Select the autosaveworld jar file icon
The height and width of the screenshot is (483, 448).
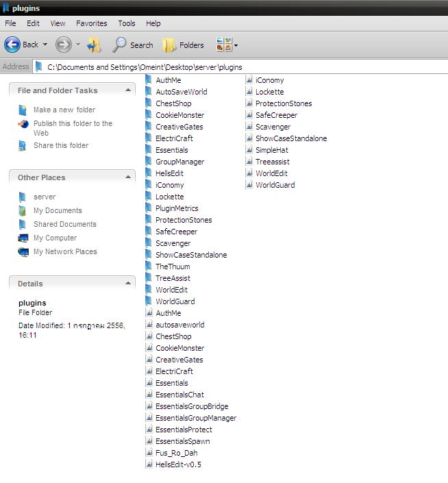coord(149,324)
